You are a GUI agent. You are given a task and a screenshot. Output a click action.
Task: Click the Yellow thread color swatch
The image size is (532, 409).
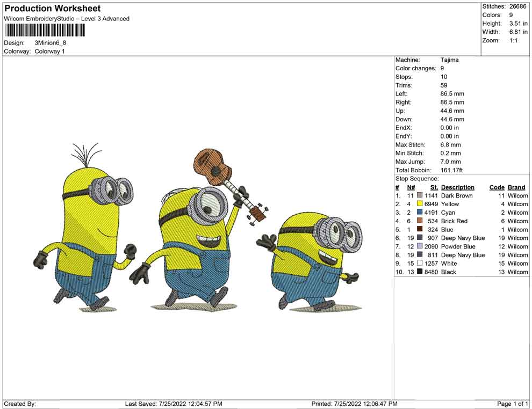click(x=420, y=203)
